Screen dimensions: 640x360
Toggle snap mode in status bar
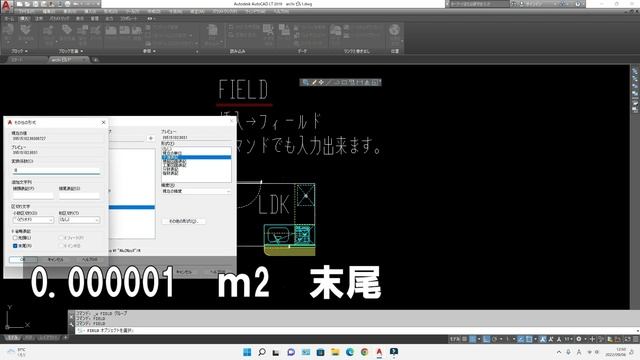[473, 339]
